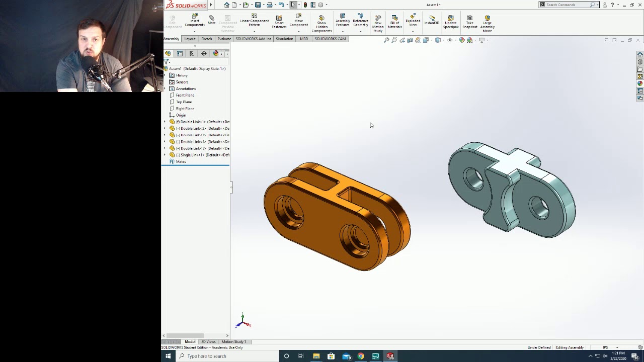Open Reference Geometry tool
The height and width of the screenshot is (362, 644).
click(x=360, y=21)
